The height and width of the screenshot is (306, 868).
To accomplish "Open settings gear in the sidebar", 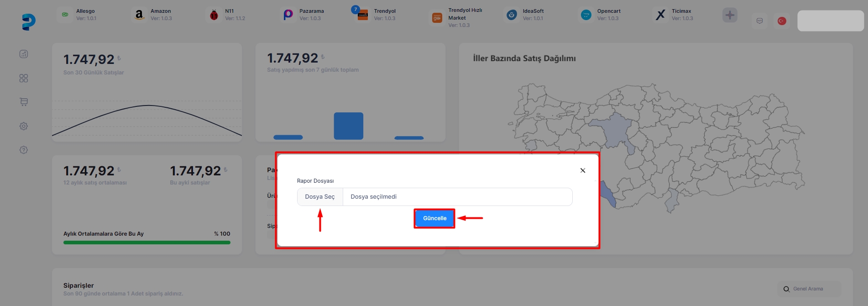I will [24, 126].
